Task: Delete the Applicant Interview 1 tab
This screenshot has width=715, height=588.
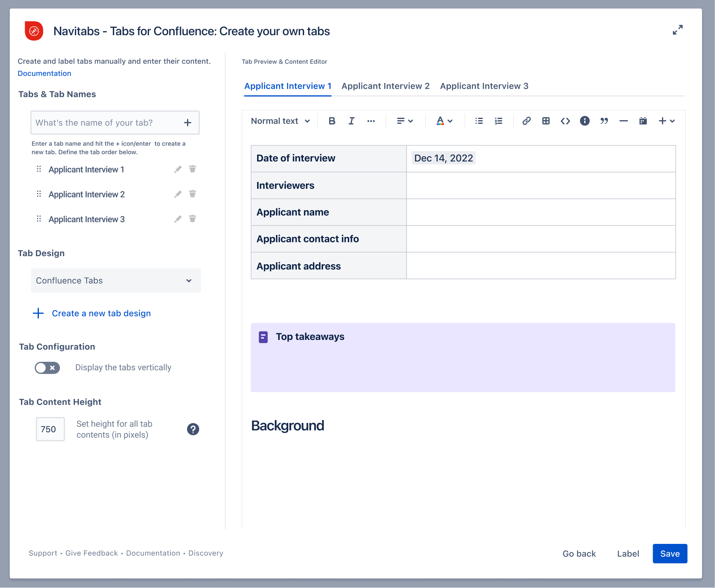Action: coord(193,169)
